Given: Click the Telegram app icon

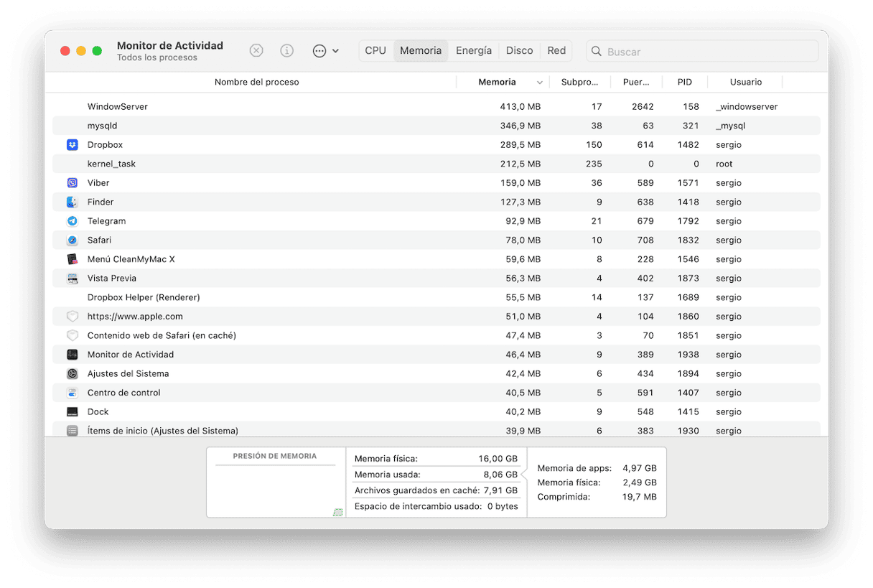Looking at the screenshot, I should coord(72,221).
